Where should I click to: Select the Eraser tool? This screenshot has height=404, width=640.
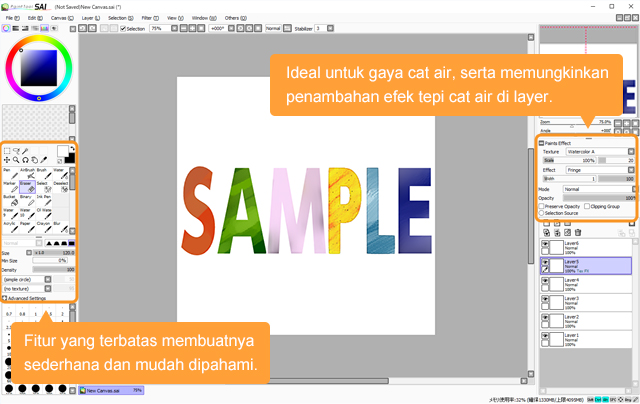pyautogui.click(x=27, y=187)
